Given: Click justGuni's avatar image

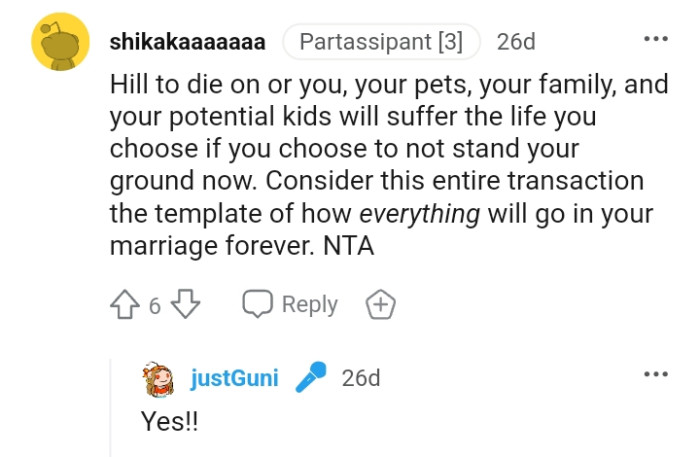Looking at the screenshot, I should pos(159,379).
